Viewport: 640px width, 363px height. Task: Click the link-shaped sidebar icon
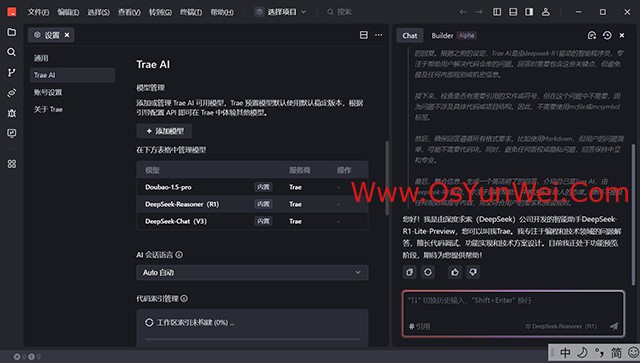pyautogui.click(x=11, y=93)
